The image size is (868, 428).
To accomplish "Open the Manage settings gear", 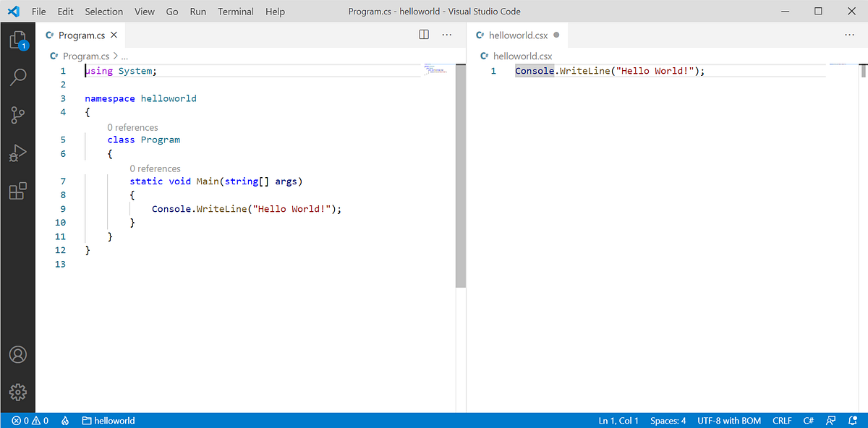I will [17, 393].
